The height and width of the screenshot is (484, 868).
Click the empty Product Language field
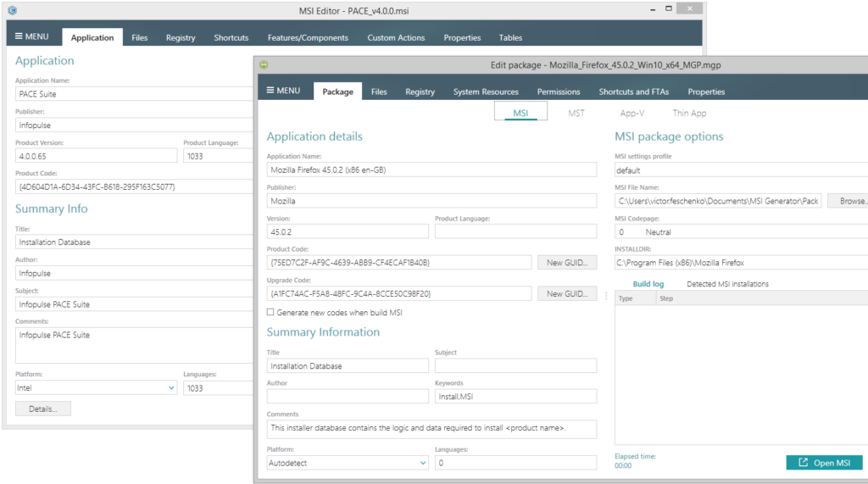[516, 231]
